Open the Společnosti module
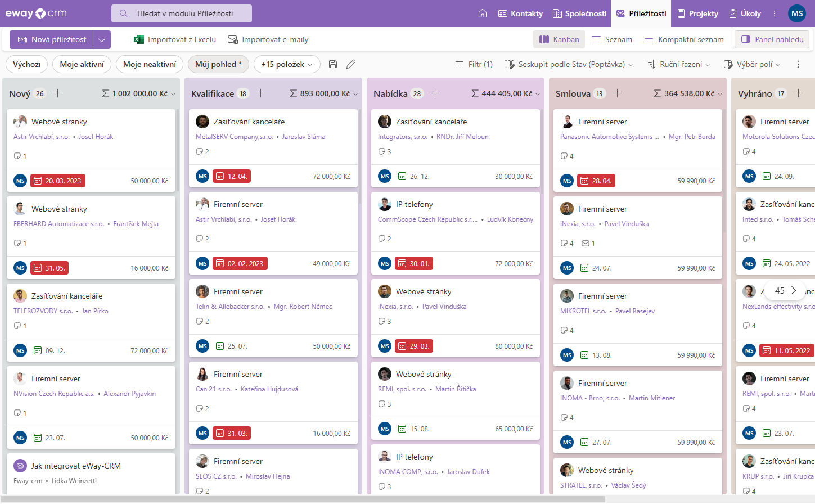Viewport: 815px width, 504px height. 580,13
